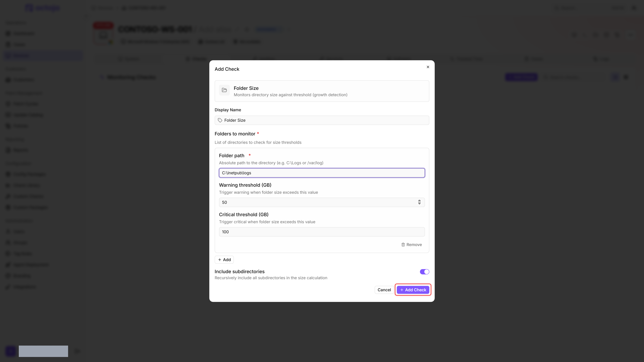Click the user avatar at sidebar bottom
This screenshot has width=644, height=362.
pyautogui.click(x=11, y=351)
